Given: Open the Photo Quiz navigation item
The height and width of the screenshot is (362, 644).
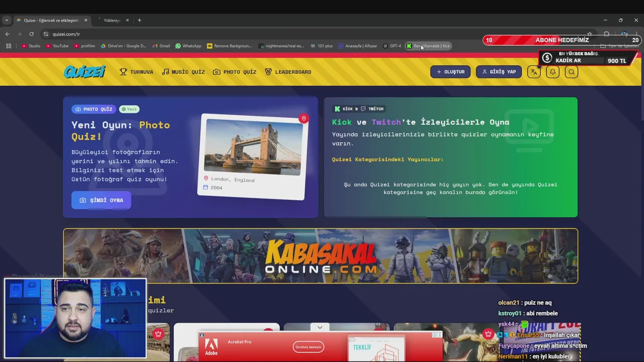Looking at the screenshot, I should [x=234, y=72].
